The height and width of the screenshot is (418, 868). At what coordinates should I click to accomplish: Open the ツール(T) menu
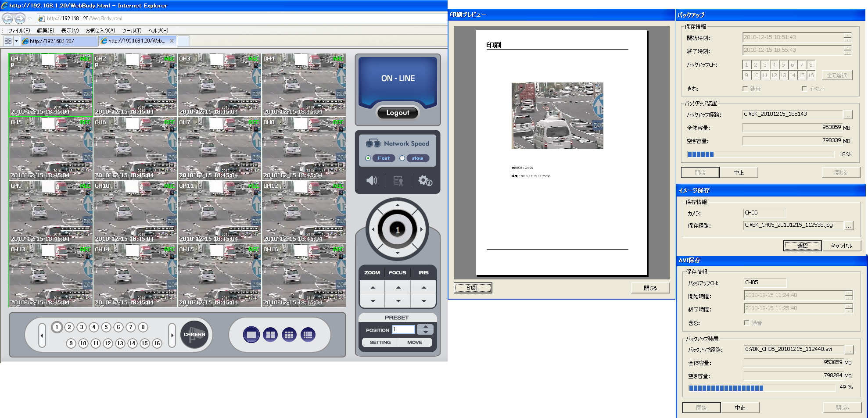132,30
